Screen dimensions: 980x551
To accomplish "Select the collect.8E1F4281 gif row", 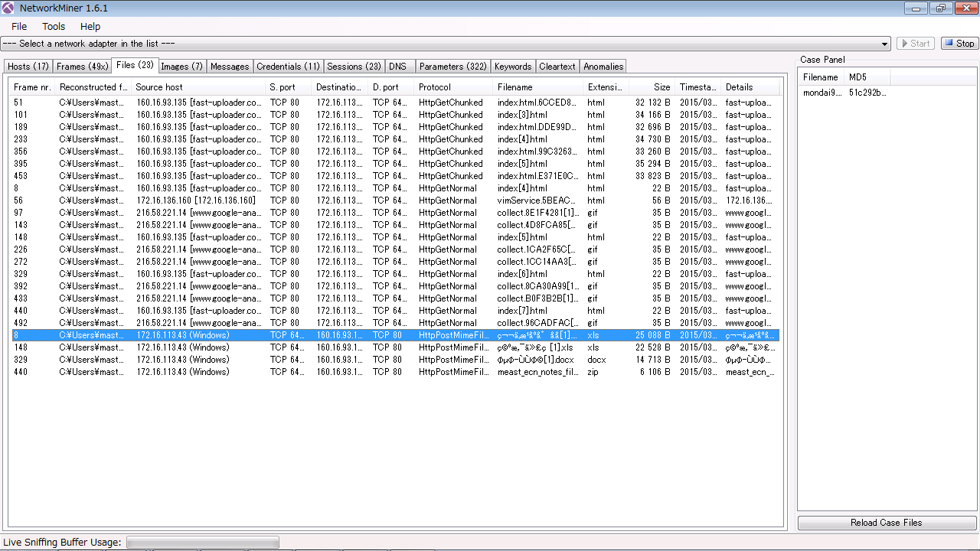I will tap(395, 213).
